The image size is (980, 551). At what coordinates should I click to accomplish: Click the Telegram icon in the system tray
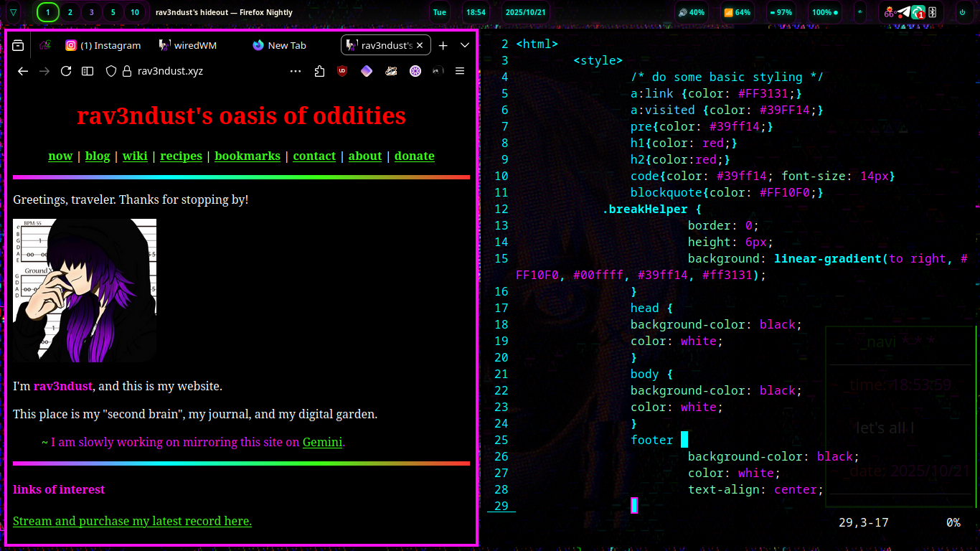tap(903, 12)
